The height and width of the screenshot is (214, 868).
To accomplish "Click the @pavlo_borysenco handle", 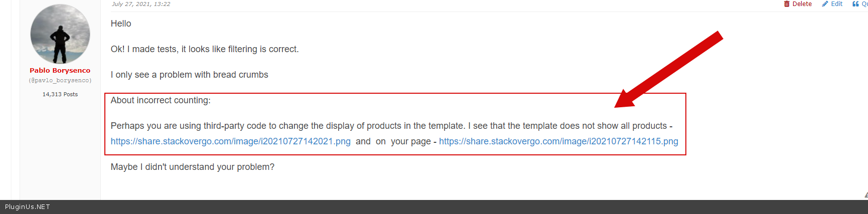I will (60, 80).
